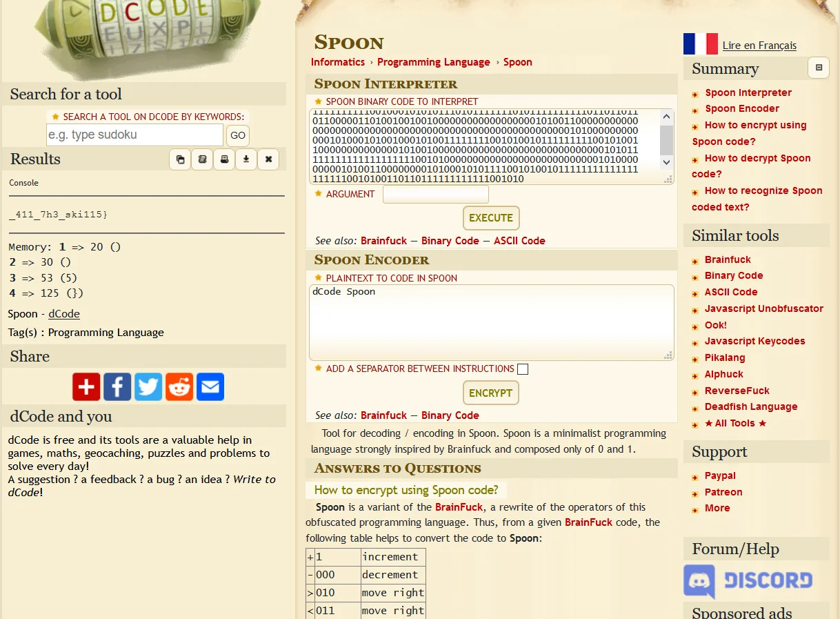Open More support link
The width and height of the screenshot is (840, 619).
717,508
